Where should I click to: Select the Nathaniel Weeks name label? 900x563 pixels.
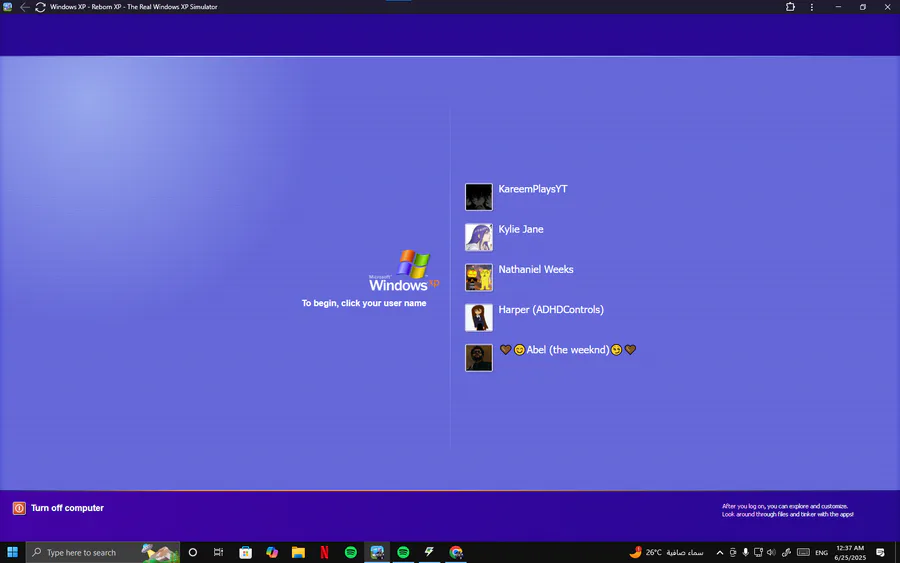click(536, 269)
